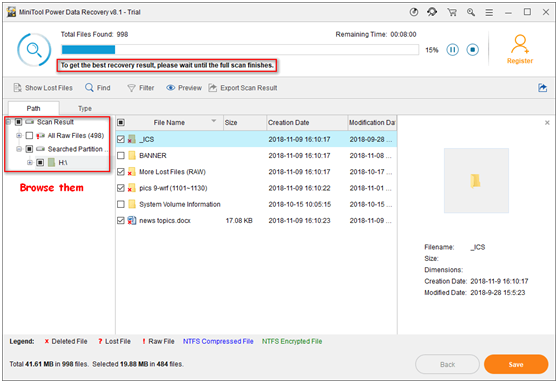This screenshot has height=383, width=558.
Task: Click System Volume Information folder icon
Action: 132,204
